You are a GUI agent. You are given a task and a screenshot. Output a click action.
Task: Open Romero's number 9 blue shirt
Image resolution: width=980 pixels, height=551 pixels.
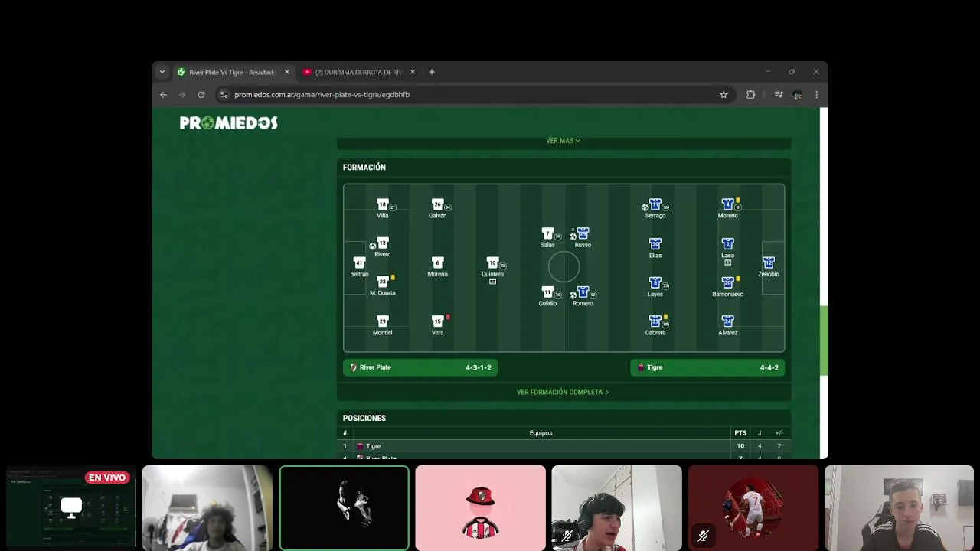pos(583,292)
